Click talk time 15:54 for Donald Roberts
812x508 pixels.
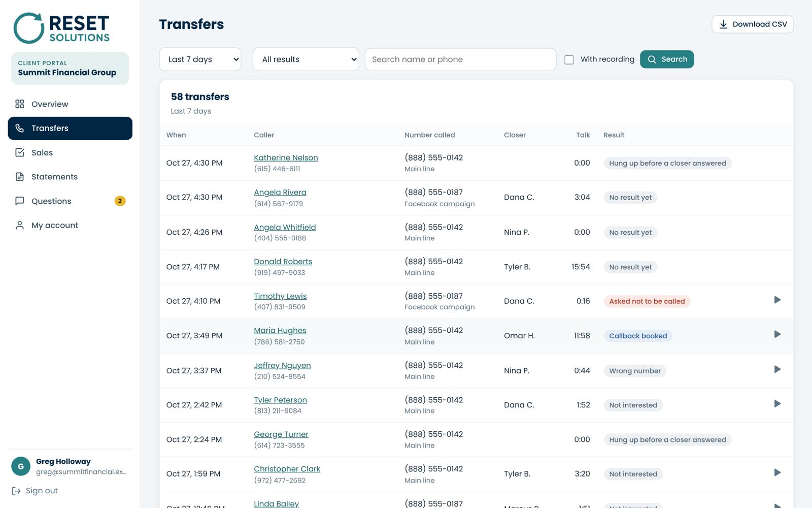(x=581, y=267)
